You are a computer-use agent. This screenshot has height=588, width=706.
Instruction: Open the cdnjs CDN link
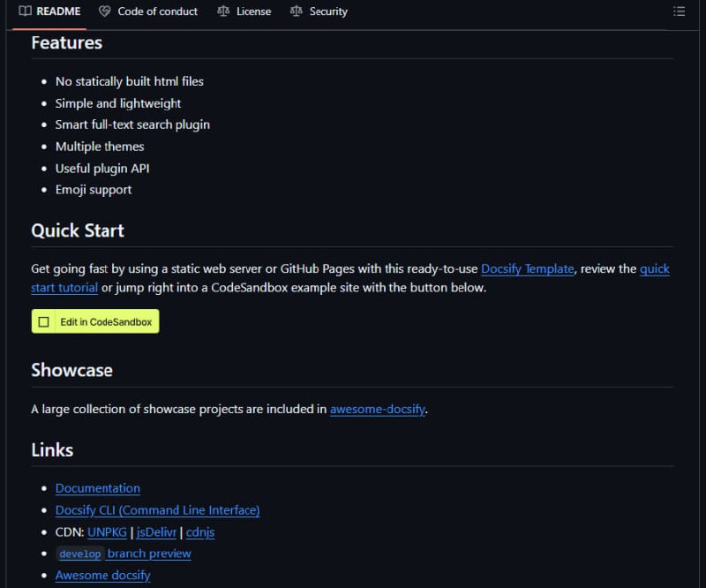pyautogui.click(x=200, y=532)
